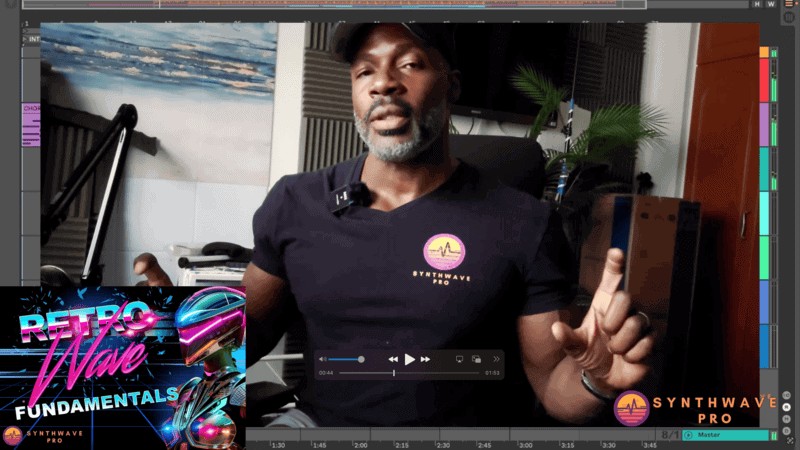This screenshot has height=450, width=800.
Task: Click the pink CHOR clip in arrangement
Action: (31, 125)
